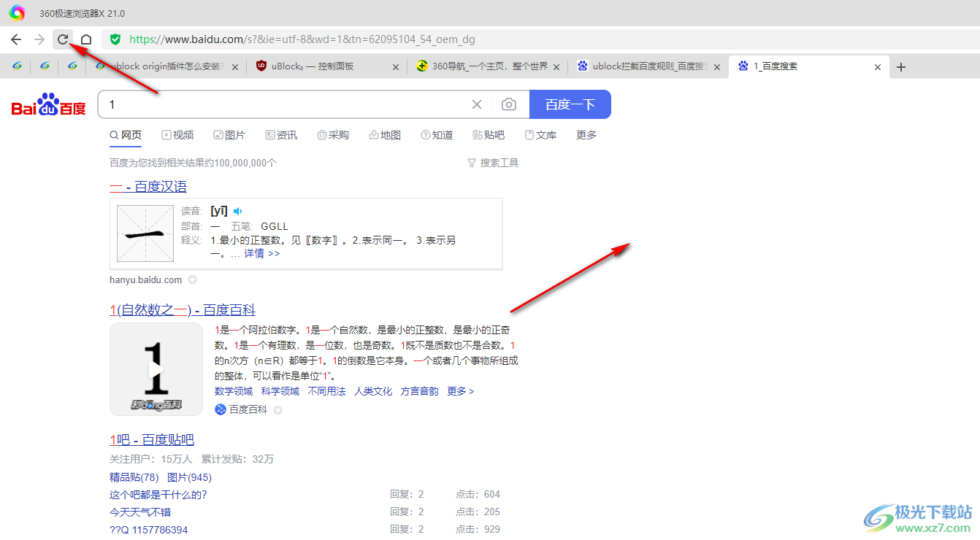Open the 科学领域 link

click(280, 391)
